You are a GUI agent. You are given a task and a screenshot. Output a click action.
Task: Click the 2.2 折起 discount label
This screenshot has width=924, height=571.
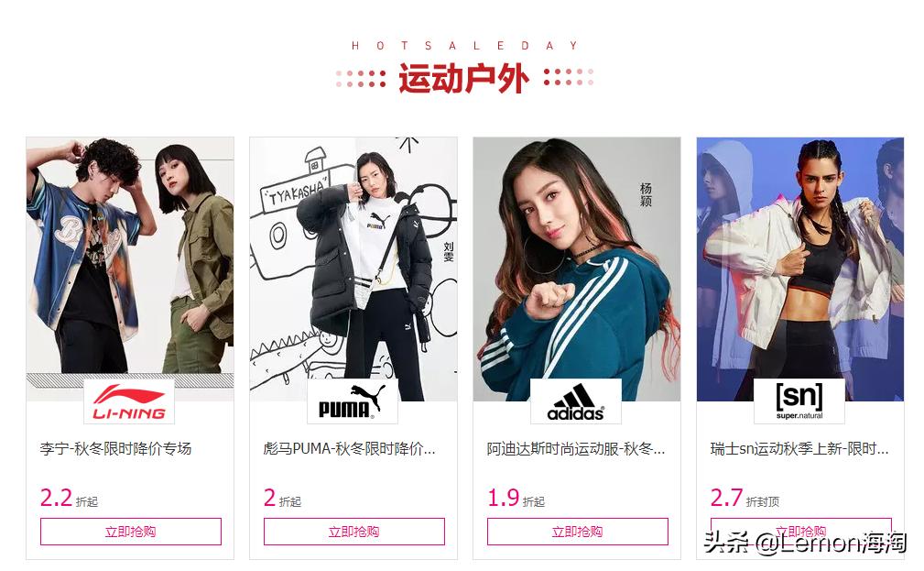[69, 499]
